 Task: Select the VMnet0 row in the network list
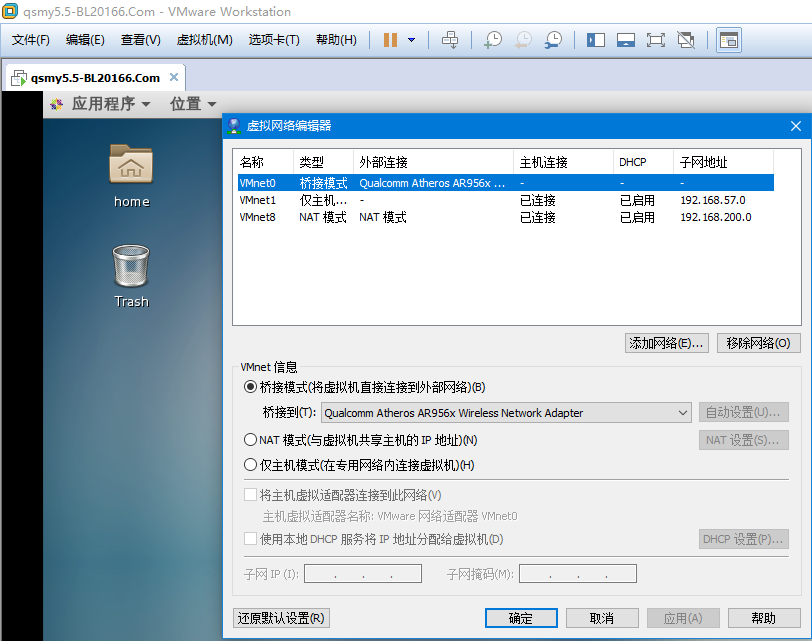tap(505, 183)
